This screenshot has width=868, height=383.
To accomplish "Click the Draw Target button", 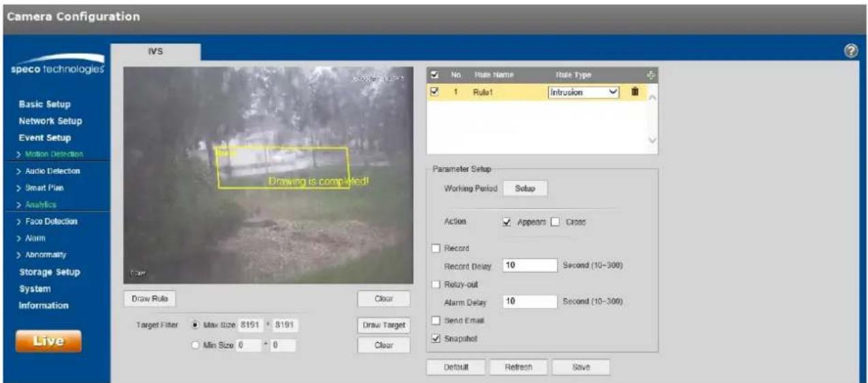I will [x=384, y=325].
